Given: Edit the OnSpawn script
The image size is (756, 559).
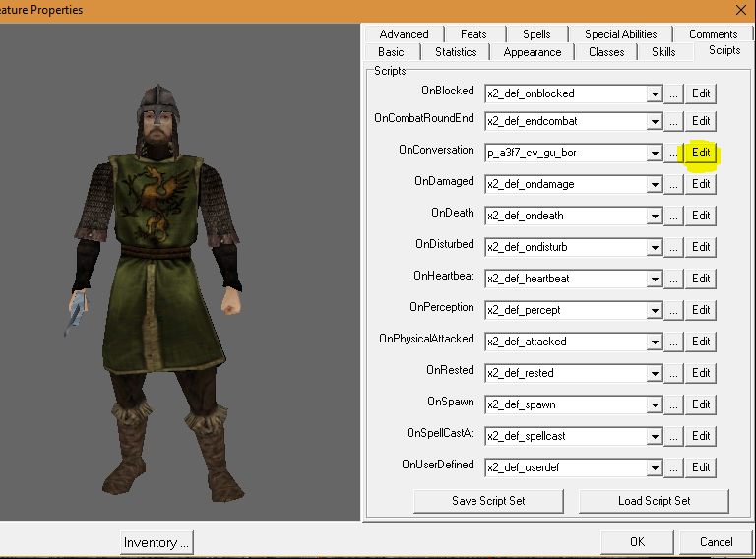Looking at the screenshot, I should click(x=701, y=404).
